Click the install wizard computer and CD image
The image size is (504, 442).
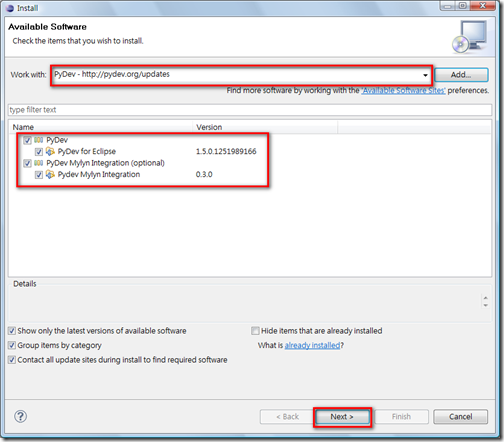[470, 37]
